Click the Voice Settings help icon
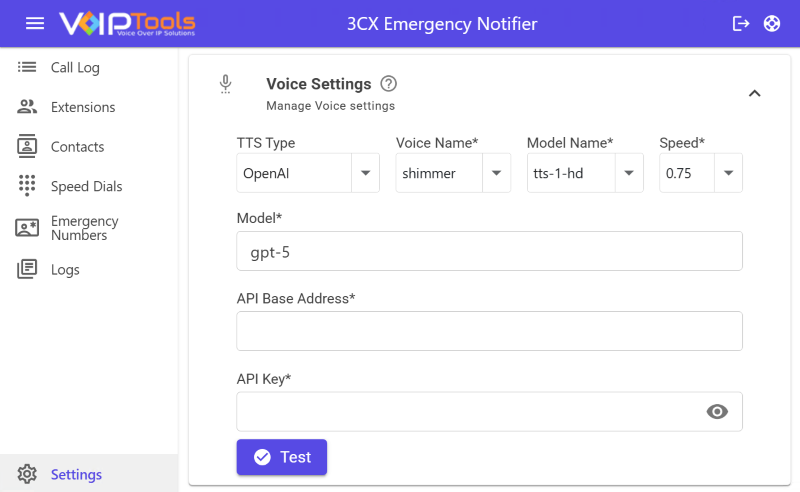The height and width of the screenshot is (492, 800). (389, 84)
